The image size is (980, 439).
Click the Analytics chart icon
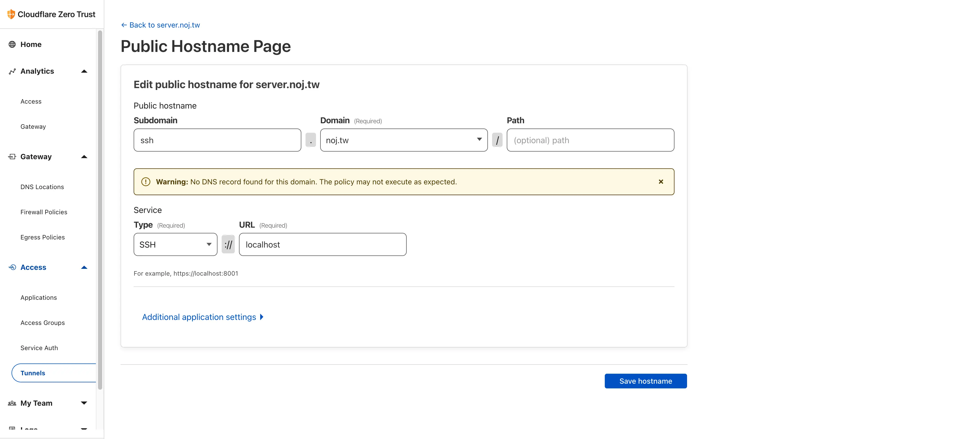click(12, 71)
